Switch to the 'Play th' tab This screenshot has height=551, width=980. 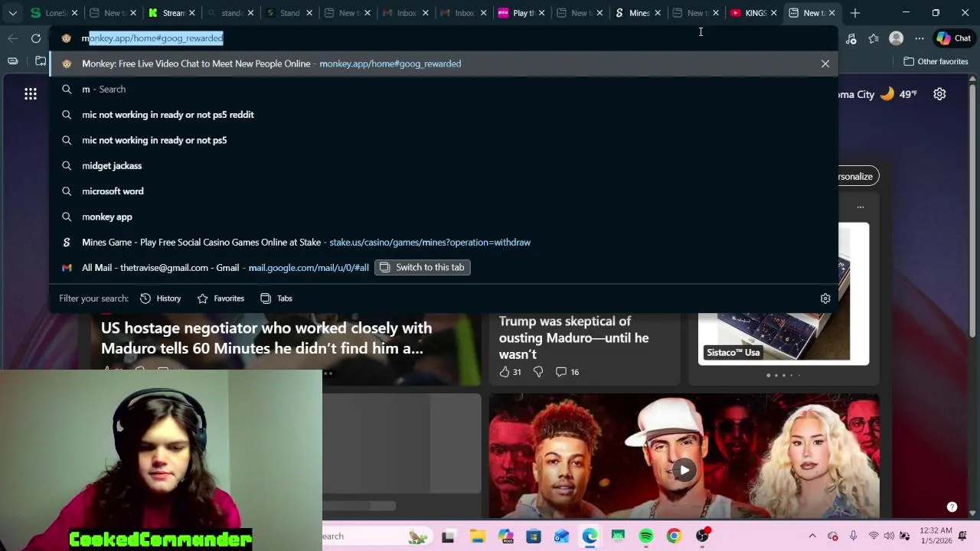coord(523,13)
